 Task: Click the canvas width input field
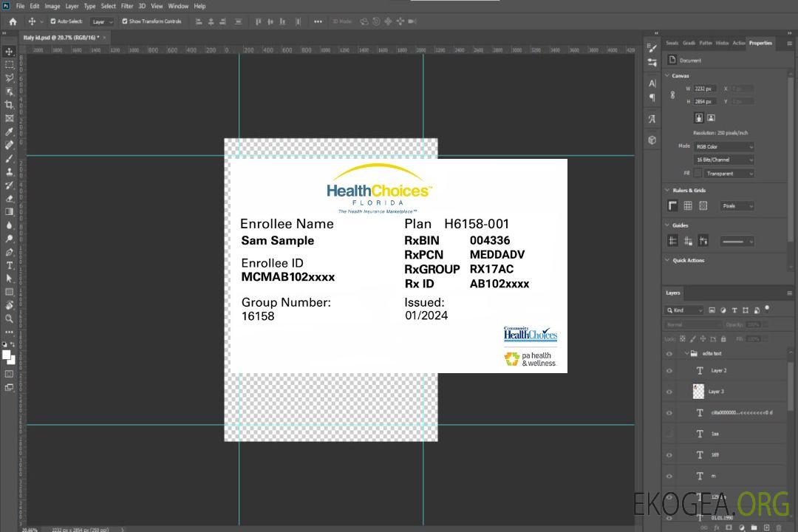click(x=705, y=89)
